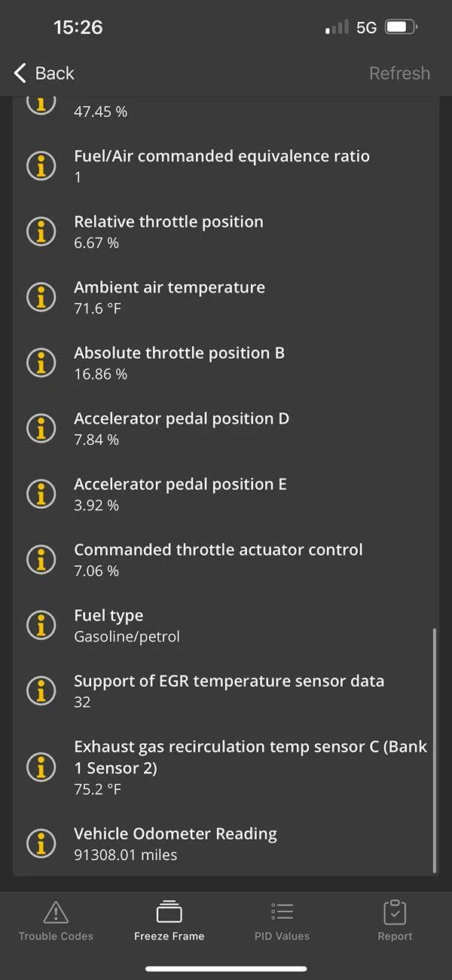This screenshot has height=980, width=452.
Task: Go to the Report tab
Action: pyautogui.click(x=395, y=920)
